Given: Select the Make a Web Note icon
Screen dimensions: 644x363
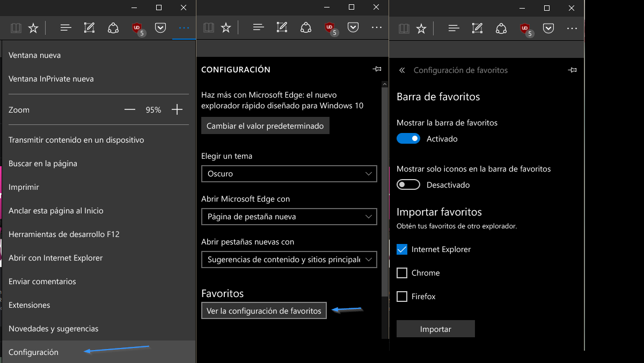Looking at the screenshot, I should pos(89,27).
